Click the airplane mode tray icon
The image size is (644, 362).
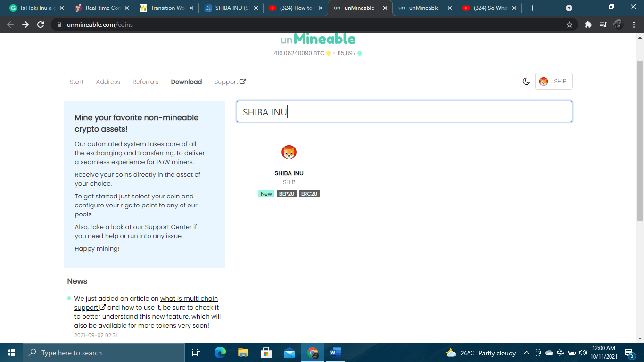[x=561, y=353]
